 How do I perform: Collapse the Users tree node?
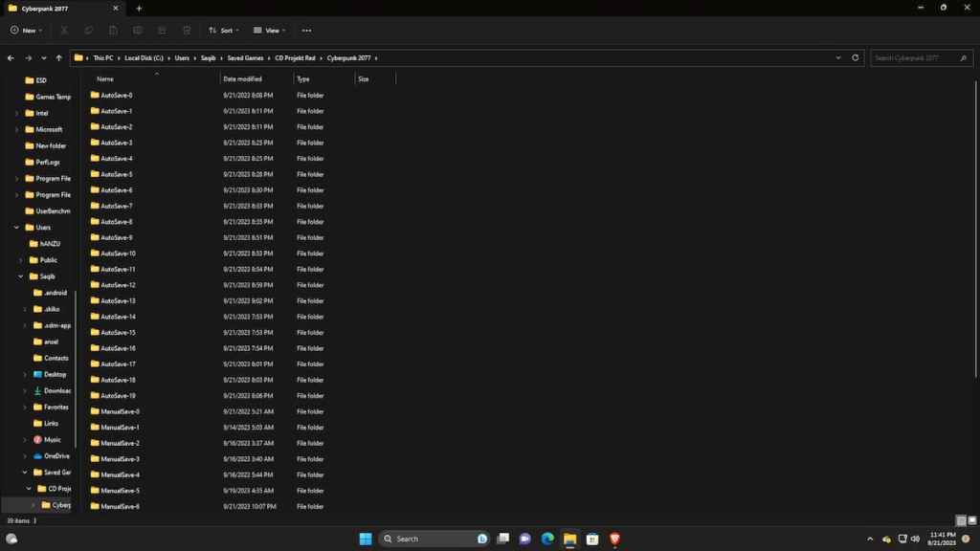[x=16, y=228]
